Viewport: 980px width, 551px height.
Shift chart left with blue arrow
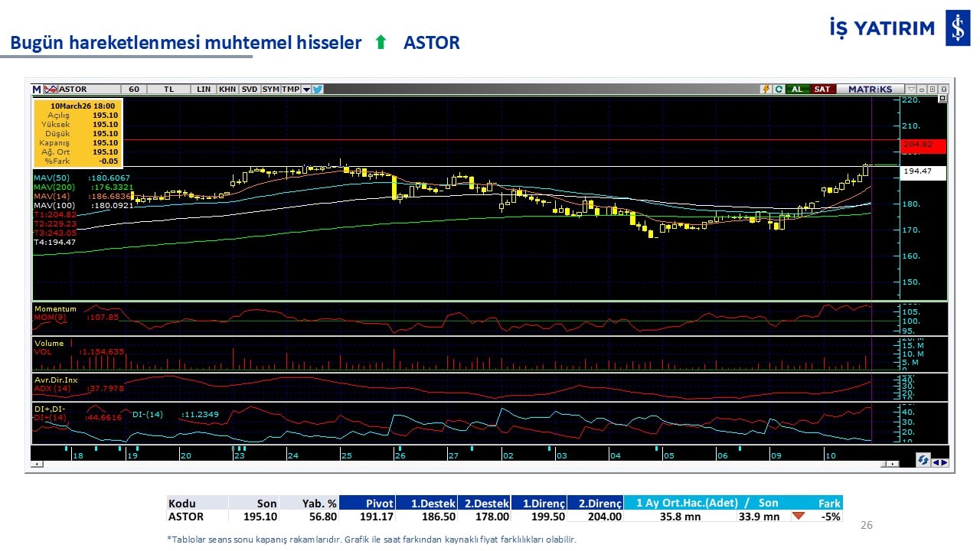click(936, 461)
